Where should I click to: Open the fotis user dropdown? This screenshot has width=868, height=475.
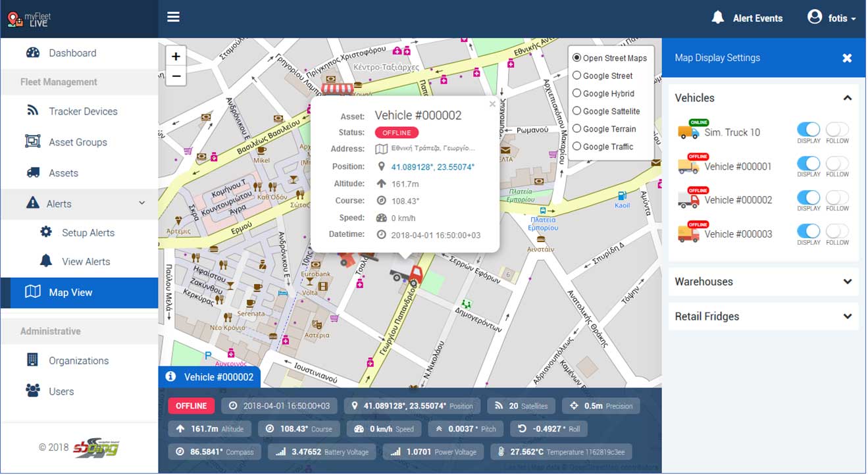(832, 18)
